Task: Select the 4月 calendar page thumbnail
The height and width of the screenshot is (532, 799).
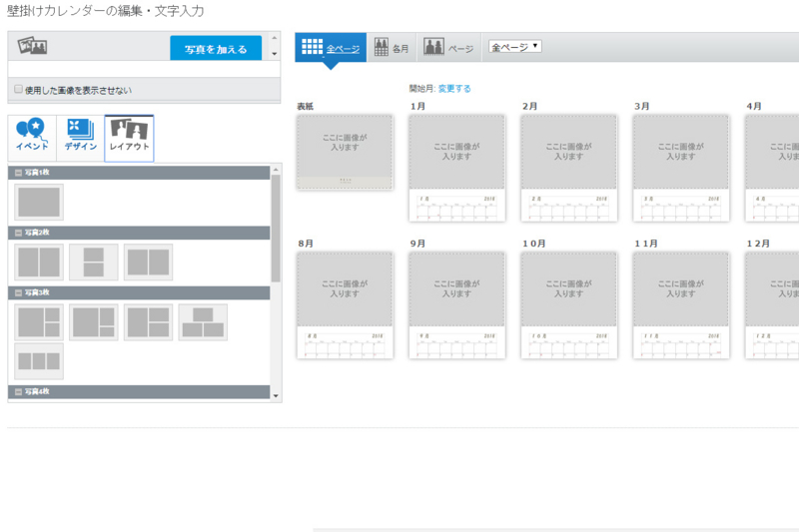Action: 772,168
